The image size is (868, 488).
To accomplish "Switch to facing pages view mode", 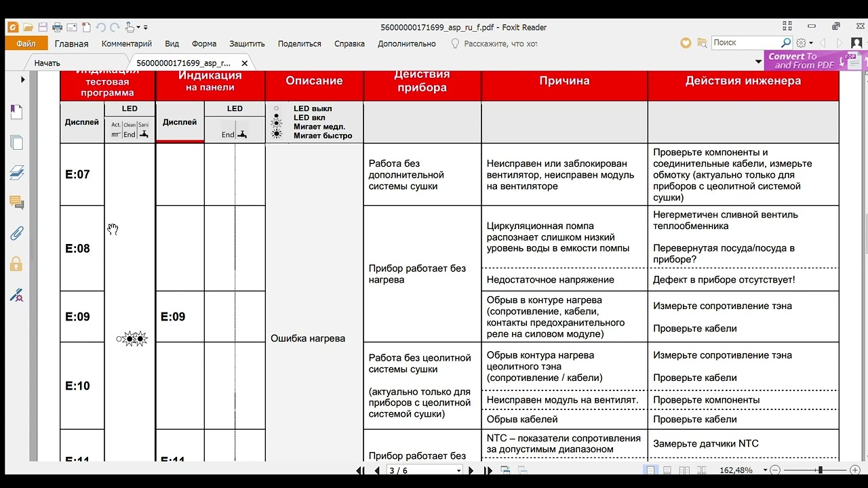I will 684,470.
